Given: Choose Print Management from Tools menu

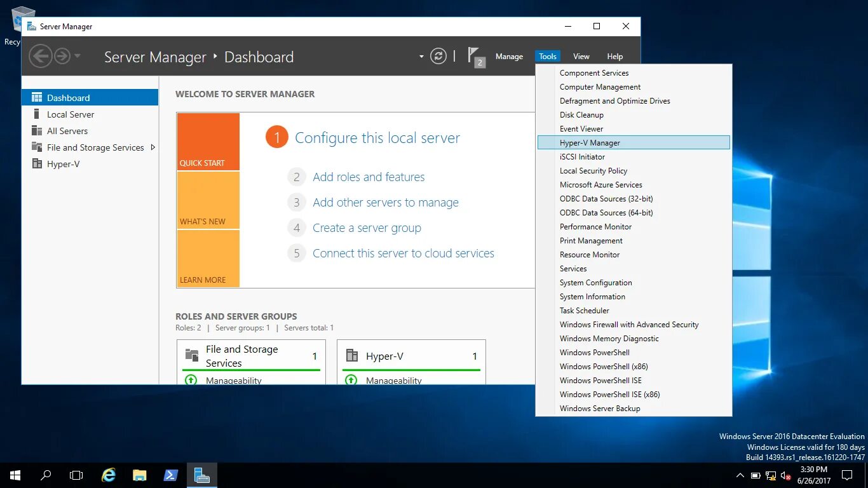Looking at the screenshot, I should 634,241.
